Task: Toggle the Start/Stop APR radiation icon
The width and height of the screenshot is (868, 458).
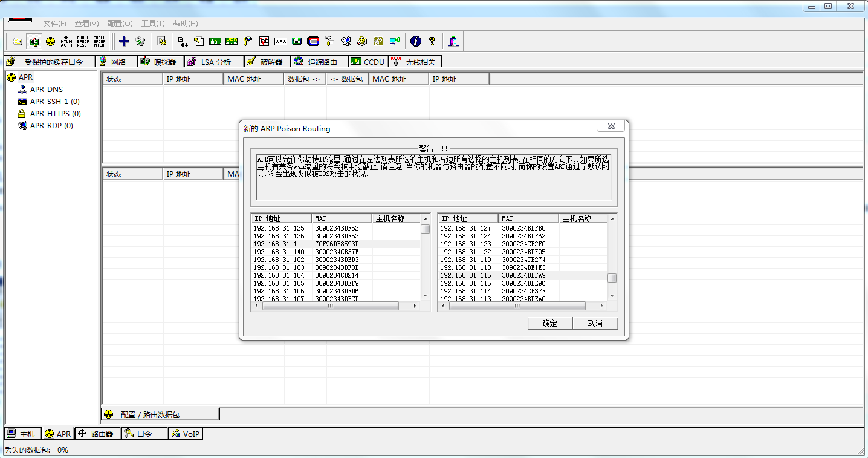Action: 50,41
